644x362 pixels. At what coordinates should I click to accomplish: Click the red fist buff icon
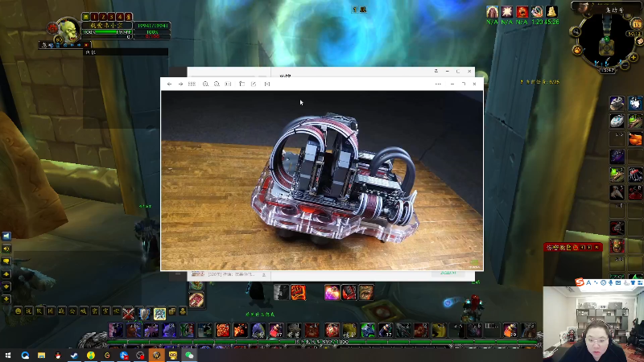[x=299, y=293]
